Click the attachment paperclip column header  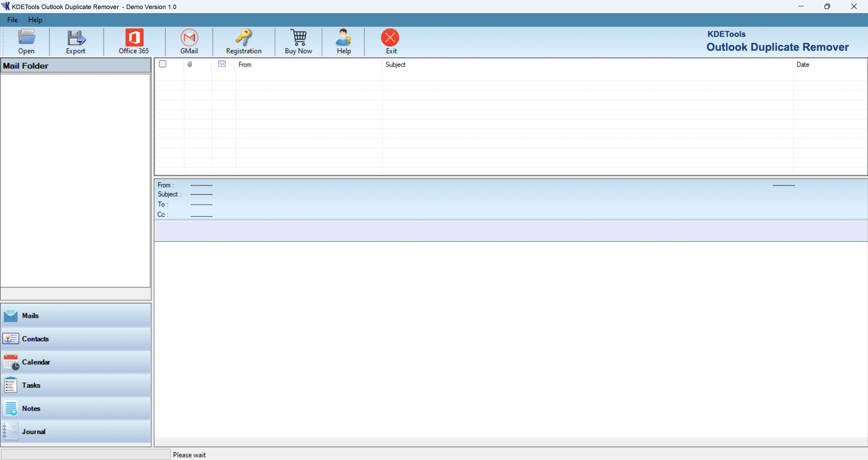[190, 64]
